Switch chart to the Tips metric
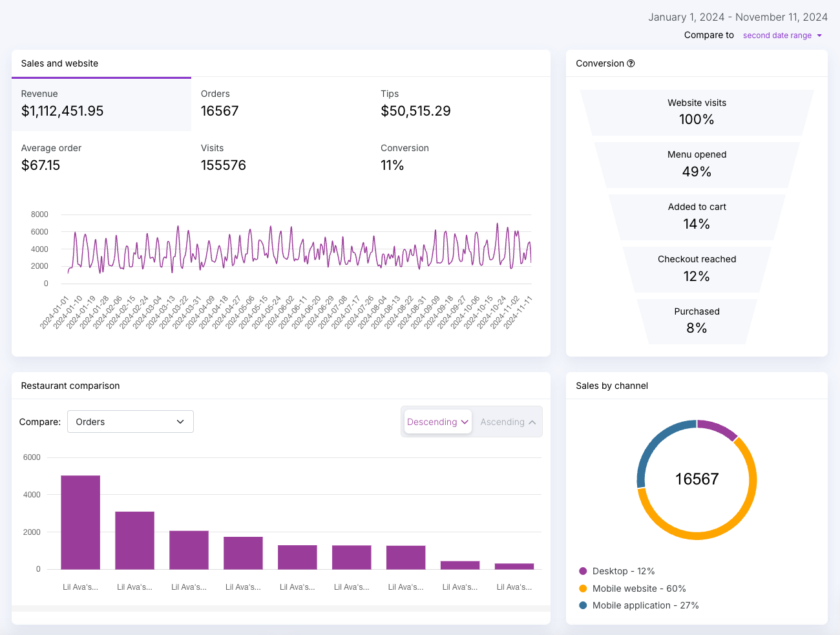Screen dimensions: 840x635 pos(461,104)
